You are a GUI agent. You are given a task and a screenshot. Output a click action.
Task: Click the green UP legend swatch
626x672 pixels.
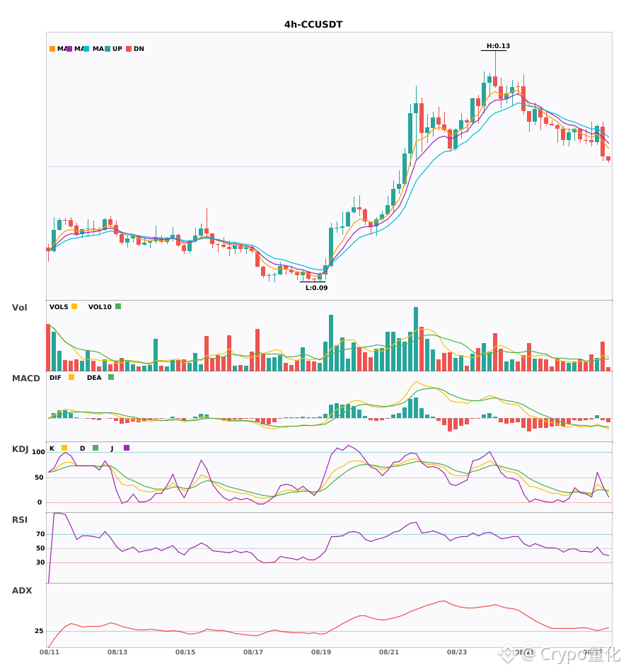point(108,49)
